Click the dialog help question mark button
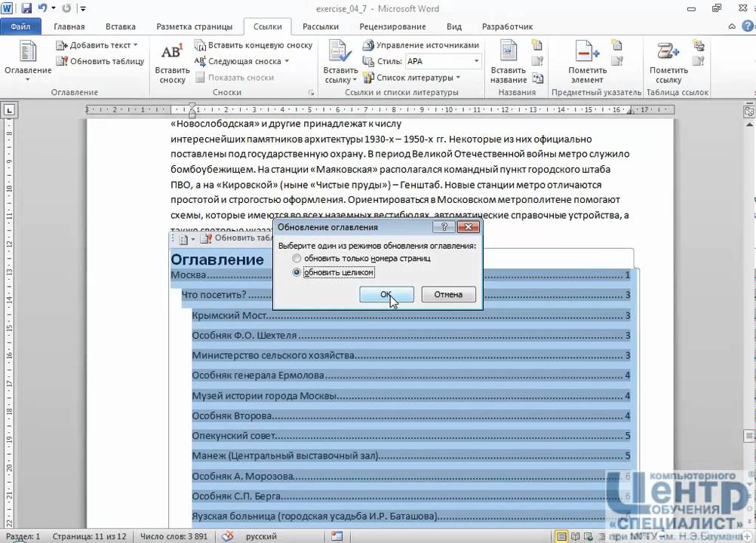This screenshot has height=543, width=756. click(444, 227)
